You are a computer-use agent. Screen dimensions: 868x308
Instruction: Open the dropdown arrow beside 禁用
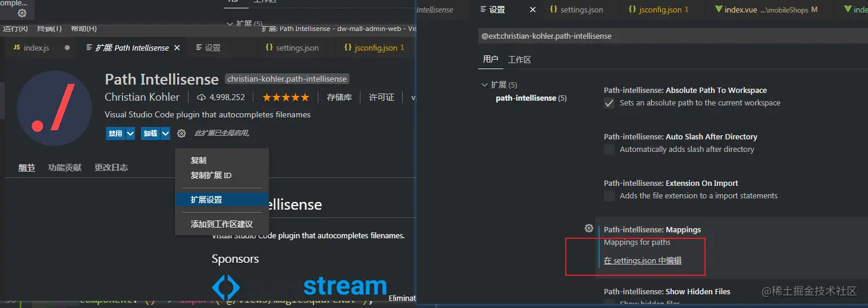pyautogui.click(x=130, y=133)
